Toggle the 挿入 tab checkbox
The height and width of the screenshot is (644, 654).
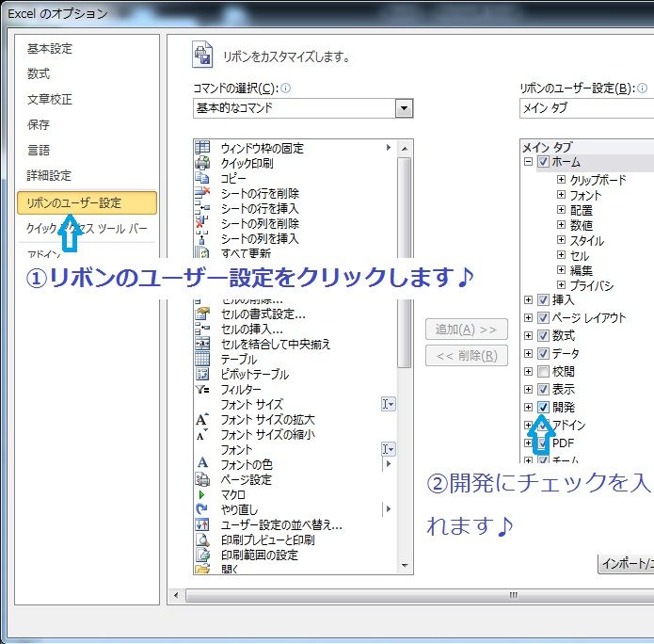[543, 299]
